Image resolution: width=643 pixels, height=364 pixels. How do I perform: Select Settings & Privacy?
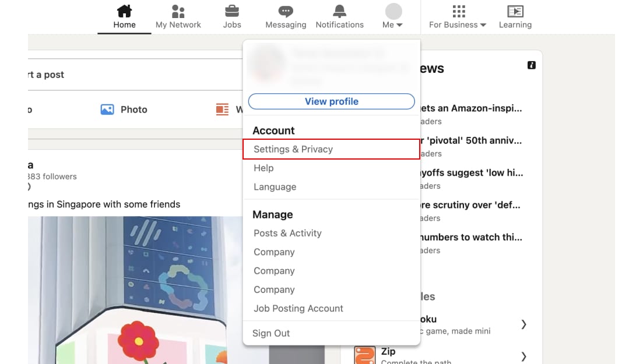331,149
